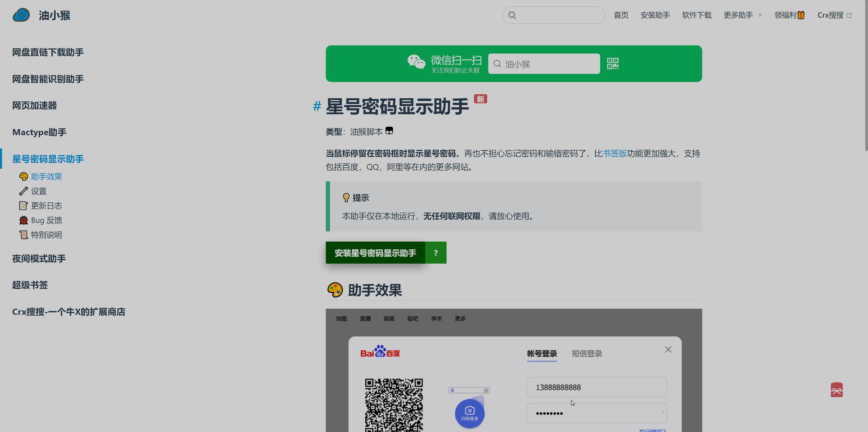The width and height of the screenshot is (868, 432).
Task: Focus the top search input field
Action: coord(554,15)
